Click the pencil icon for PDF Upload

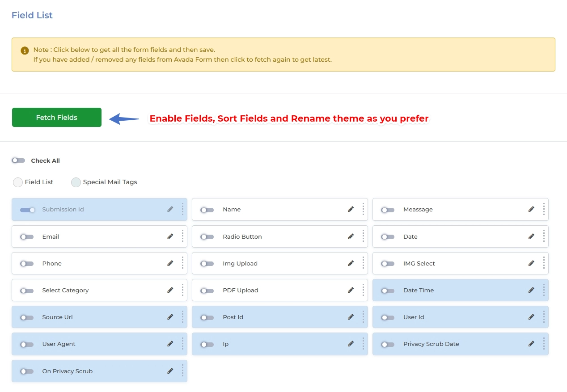[x=351, y=290]
